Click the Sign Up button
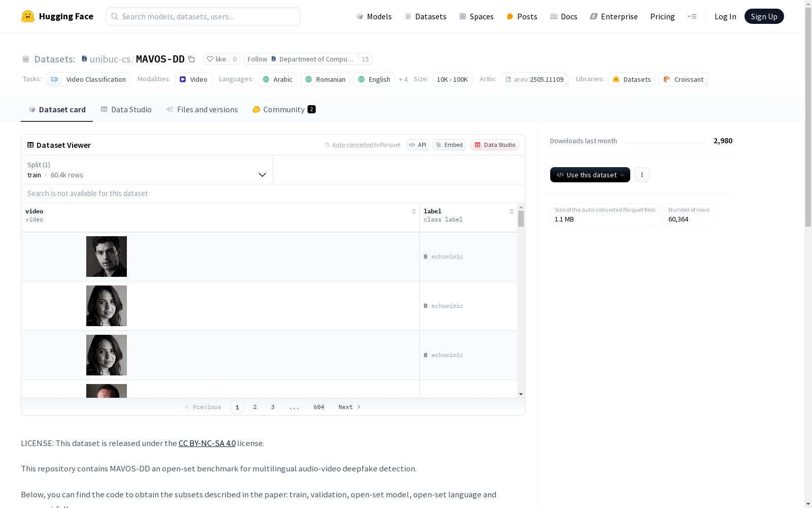Screen dimensions: 812x508 coord(764,16)
